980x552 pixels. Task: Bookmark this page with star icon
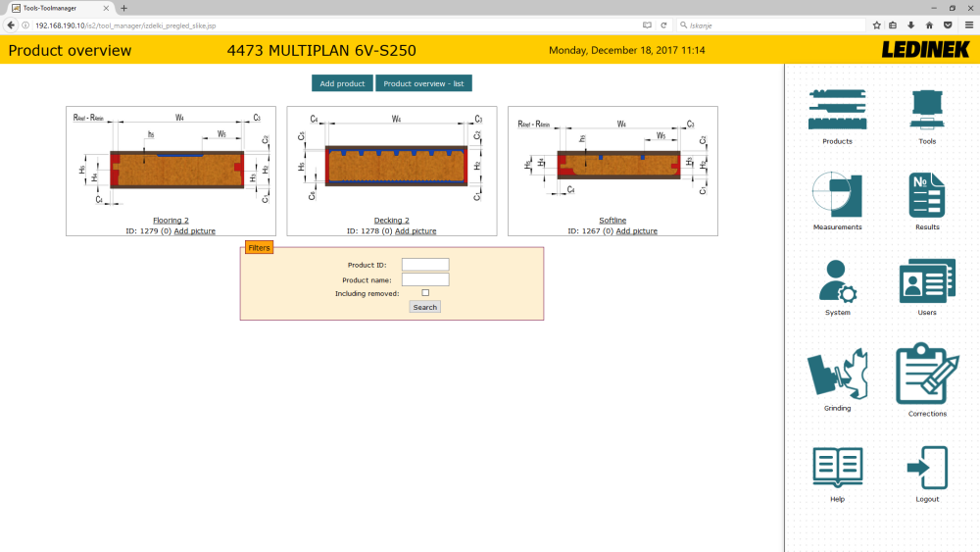876,25
